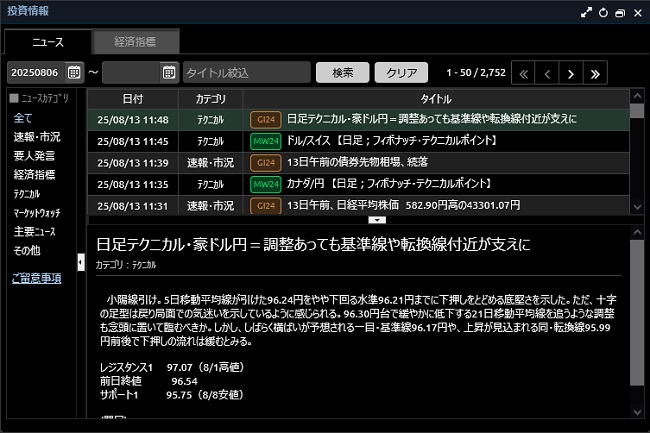
Task: Select the マーケットウォッチ category
Action: click(37, 213)
